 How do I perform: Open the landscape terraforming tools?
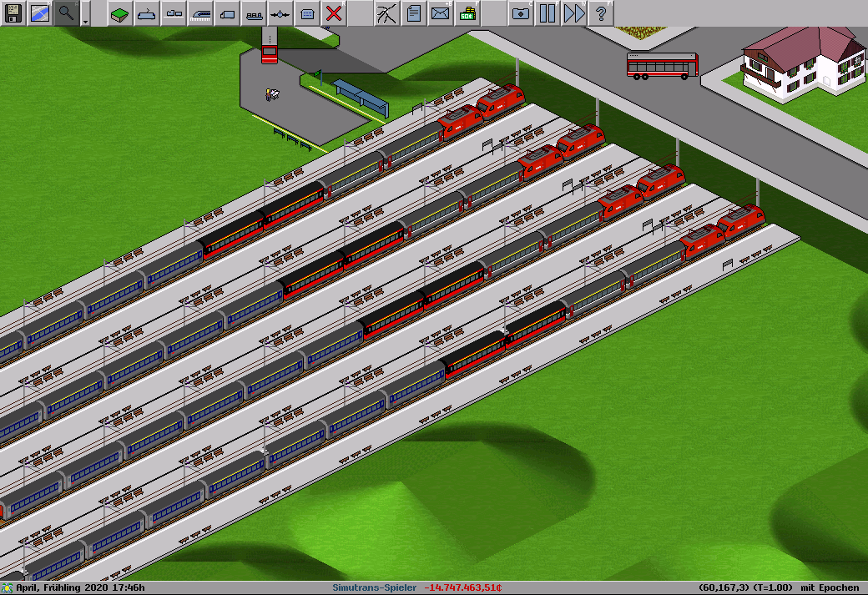120,13
